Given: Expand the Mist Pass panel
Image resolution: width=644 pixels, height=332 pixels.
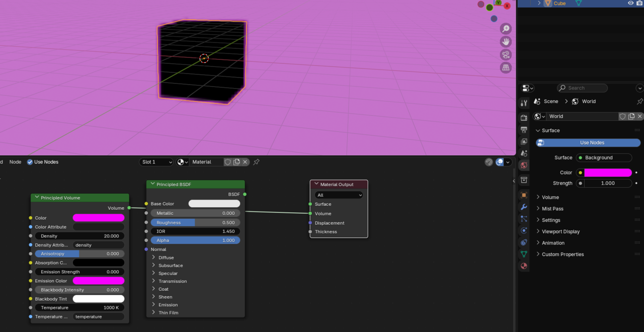Looking at the screenshot, I should point(552,209).
